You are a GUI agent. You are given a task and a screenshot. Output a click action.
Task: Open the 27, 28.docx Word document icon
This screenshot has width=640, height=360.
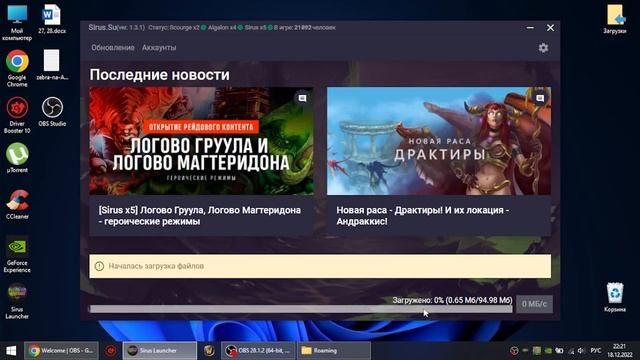(52, 19)
